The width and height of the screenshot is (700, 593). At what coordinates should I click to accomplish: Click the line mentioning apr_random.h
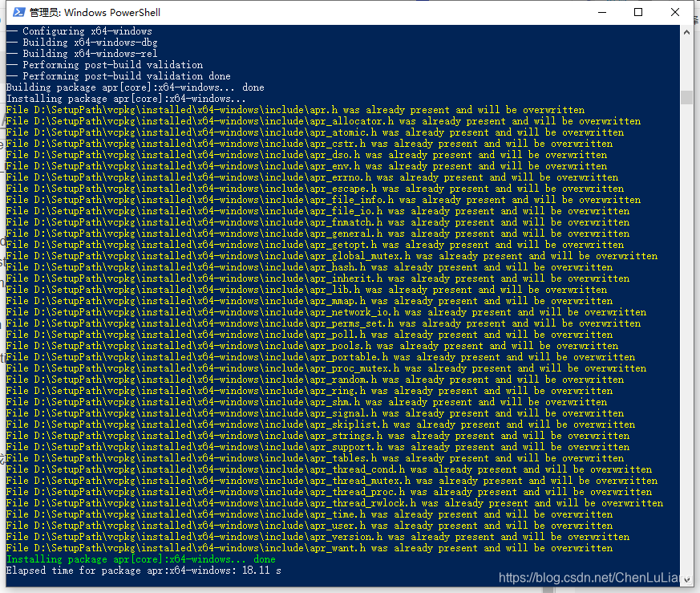click(315, 380)
